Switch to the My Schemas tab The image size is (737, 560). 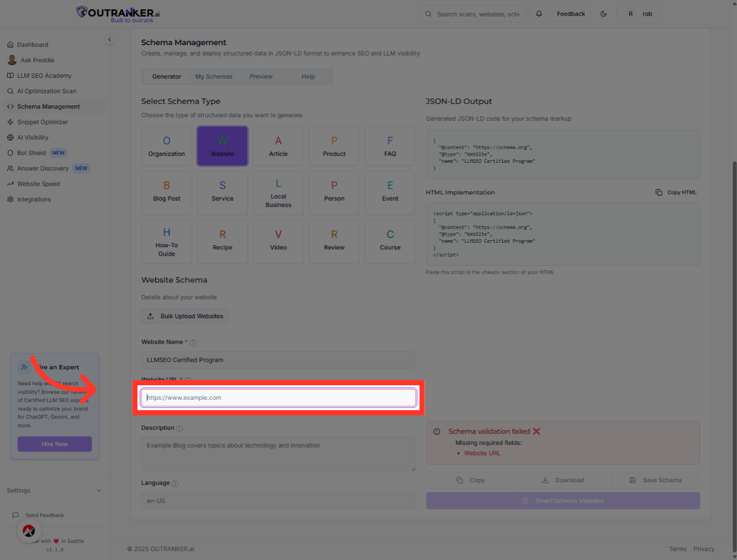coord(214,77)
